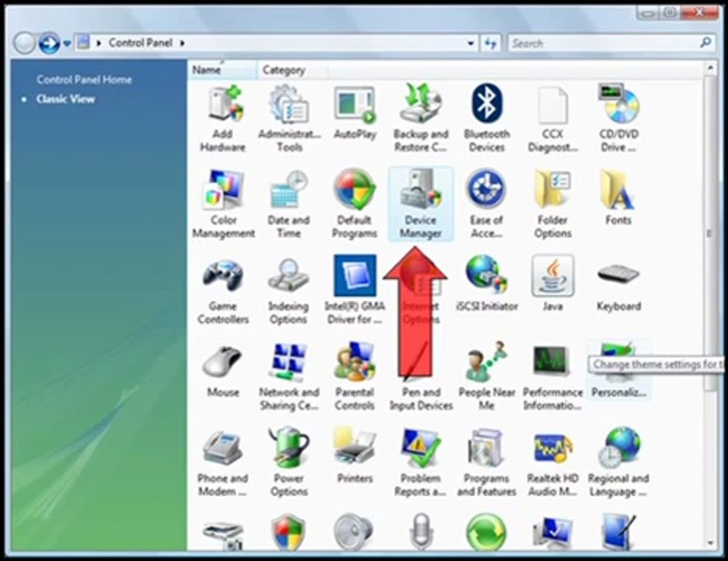728x561 pixels.
Task: Open Parental Controls
Action: coord(355,377)
